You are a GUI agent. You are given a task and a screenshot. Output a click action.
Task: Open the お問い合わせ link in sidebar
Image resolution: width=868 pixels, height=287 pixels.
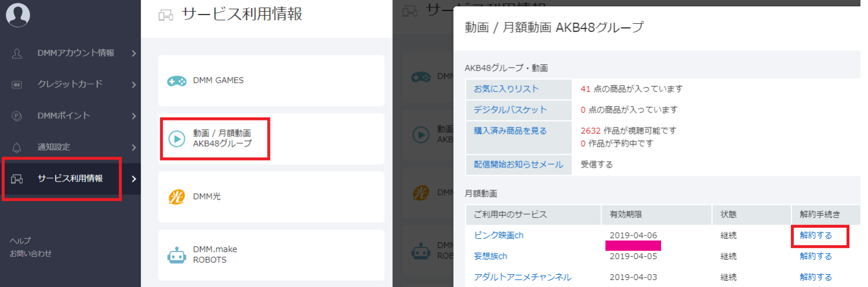31,253
